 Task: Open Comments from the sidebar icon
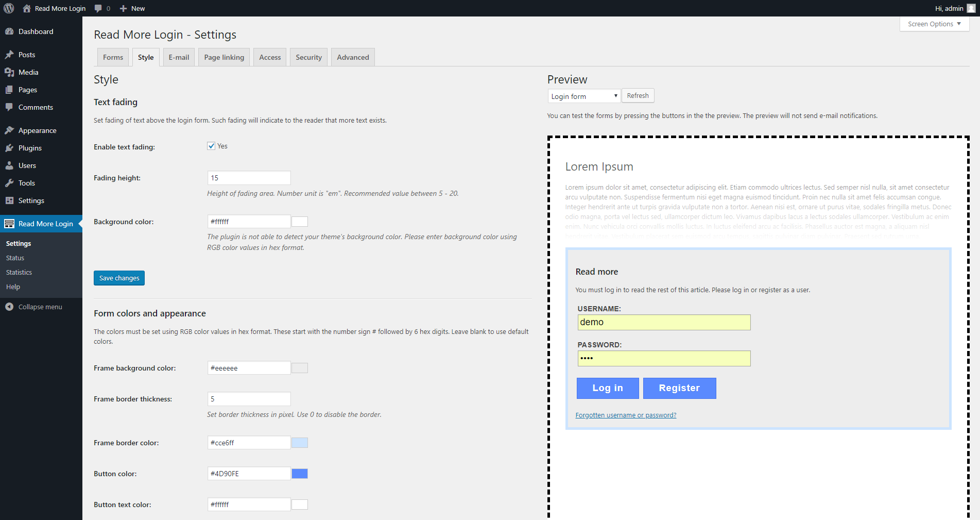point(10,107)
